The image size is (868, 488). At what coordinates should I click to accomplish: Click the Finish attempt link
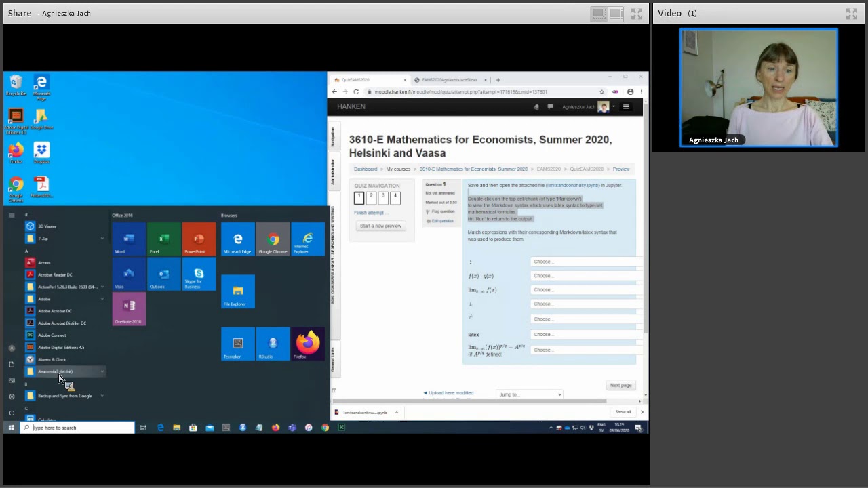click(x=369, y=213)
